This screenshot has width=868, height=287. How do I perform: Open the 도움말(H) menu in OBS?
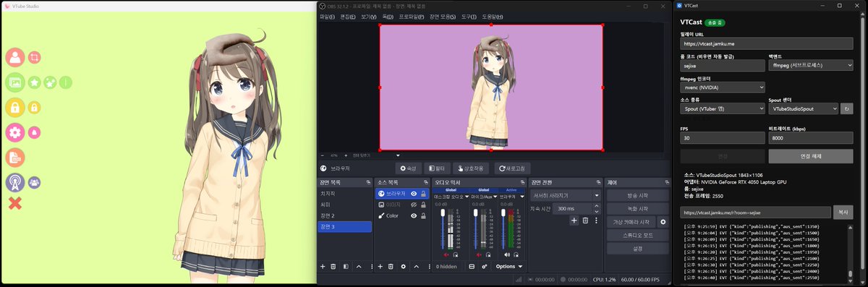tap(493, 17)
